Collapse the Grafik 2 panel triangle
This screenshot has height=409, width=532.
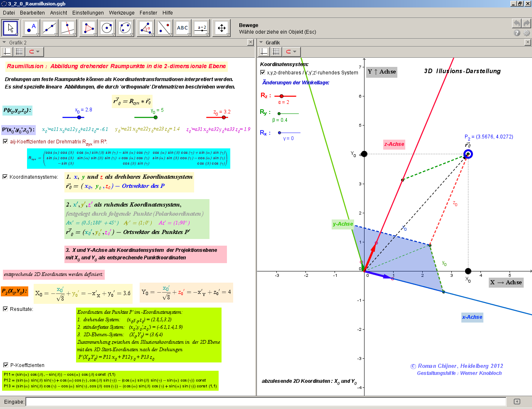click(4, 42)
